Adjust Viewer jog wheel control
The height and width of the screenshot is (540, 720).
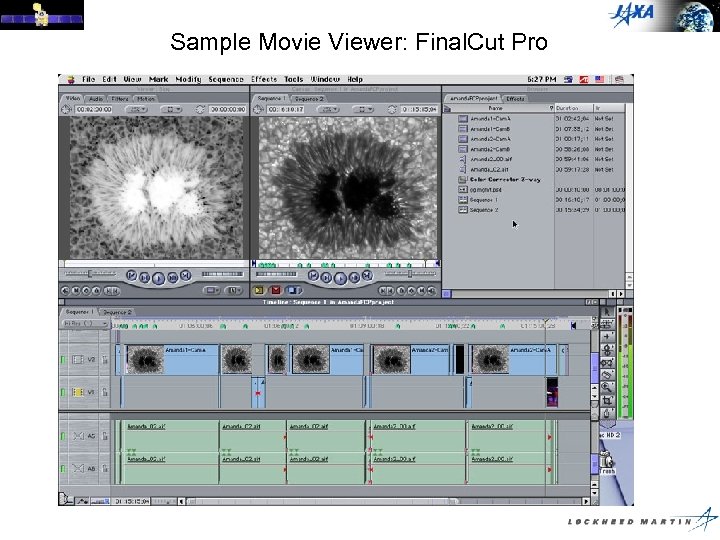coord(222,274)
